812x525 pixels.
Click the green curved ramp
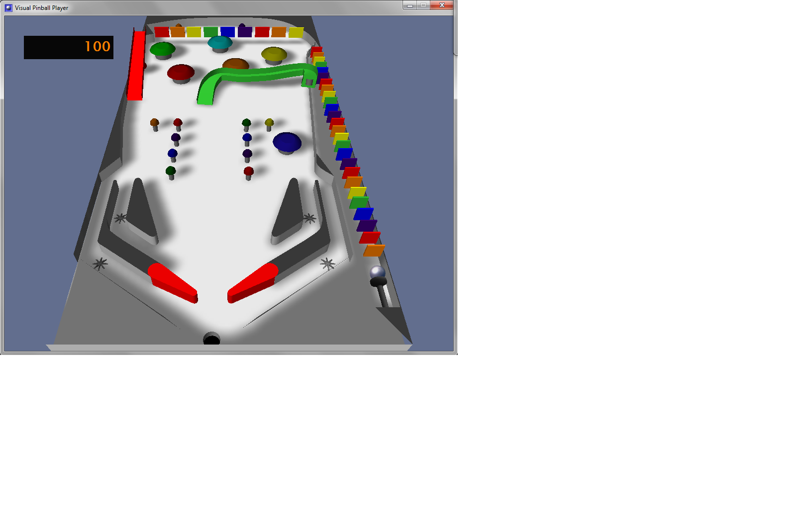pos(254,76)
